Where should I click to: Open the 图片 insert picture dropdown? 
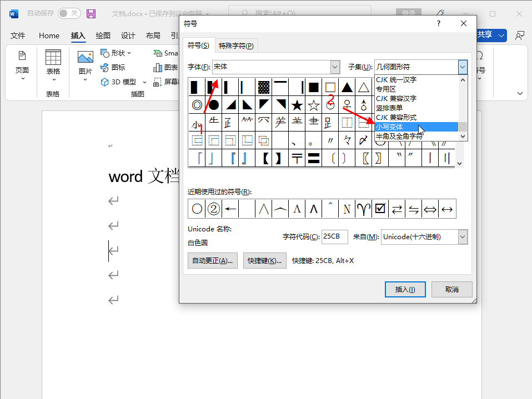click(x=85, y=66)
